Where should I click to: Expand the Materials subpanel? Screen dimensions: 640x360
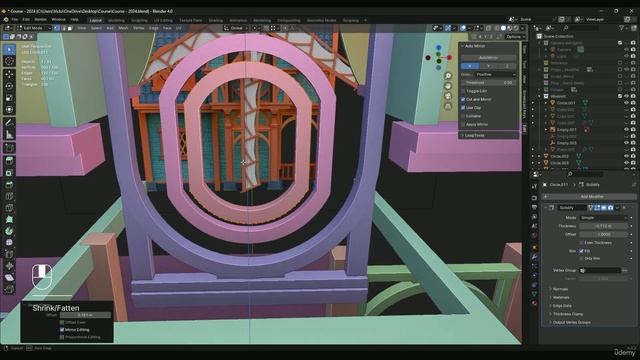tap(560, 298)
